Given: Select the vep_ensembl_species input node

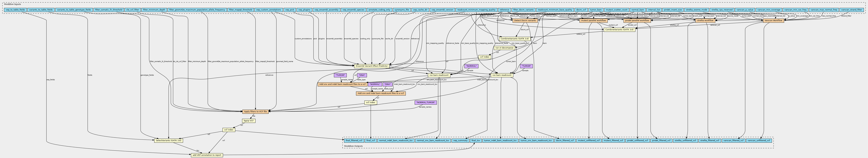Looking at the screenshot, I should (353, 10).
